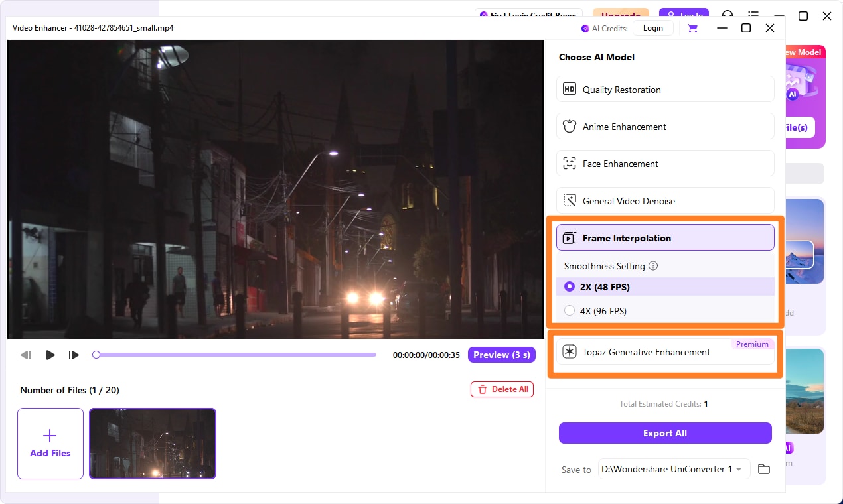The height and width of the screenshot is (504, 843).
Task: Click the shopping cart icon
Action: (x=692, y=28)
